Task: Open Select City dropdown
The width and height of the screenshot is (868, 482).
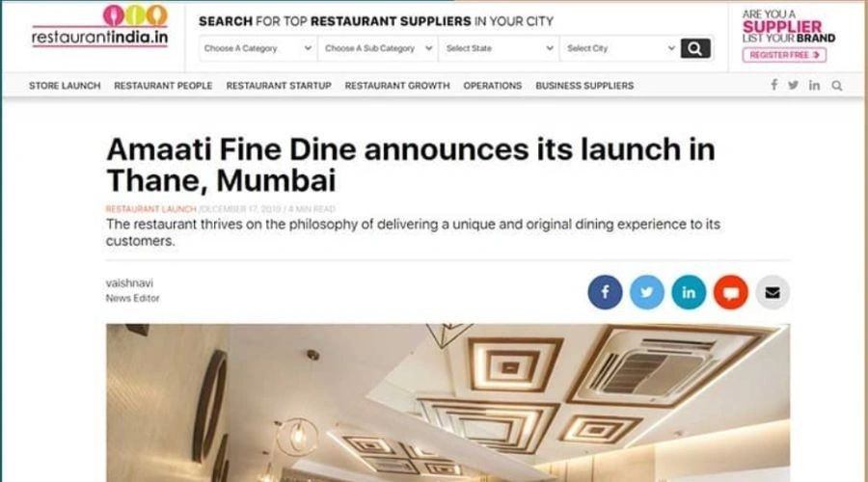Action: tap(620, 49)
